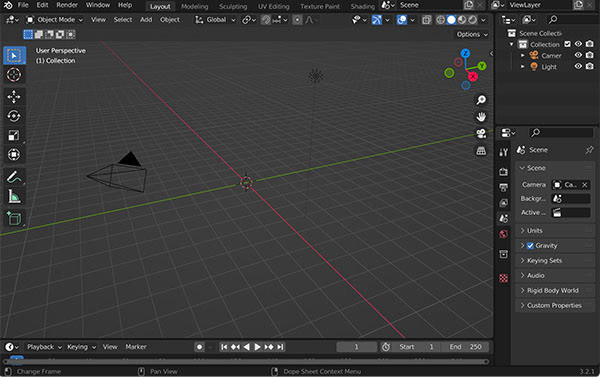Click the pan hand viewport icon
The width and height of the screenshot is (600, 377).
[x=481, y=117]
